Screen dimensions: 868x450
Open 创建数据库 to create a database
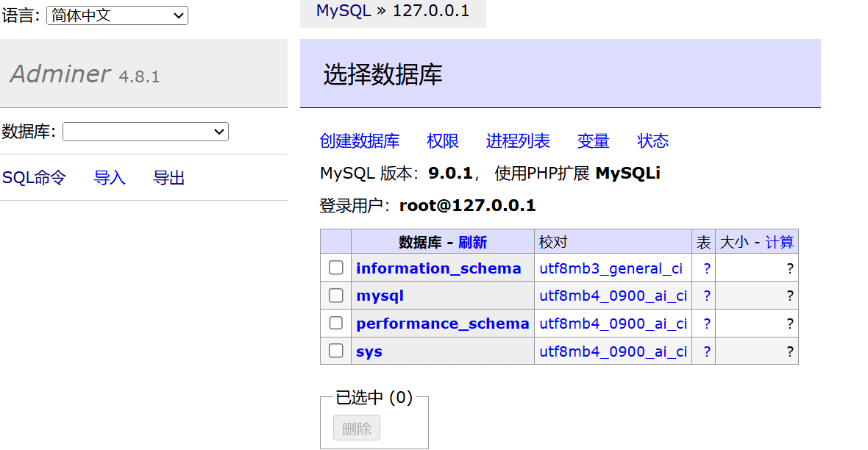(360, 141)
